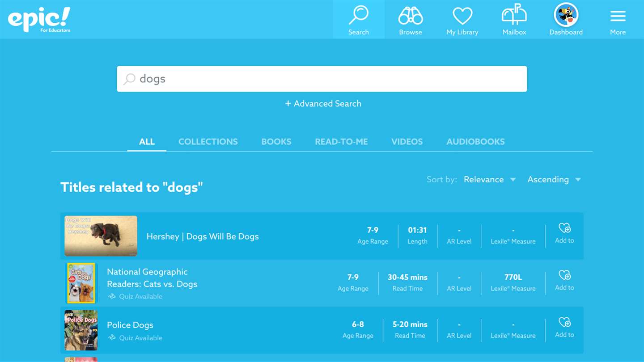Image resolution: width=644 pixels, height=362 pixels.
Task: Expand Advanced Search options
Action: 323,104
